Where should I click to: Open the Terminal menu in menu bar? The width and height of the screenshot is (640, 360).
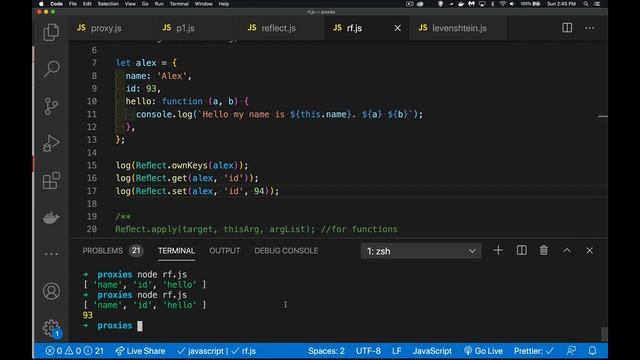179,4
